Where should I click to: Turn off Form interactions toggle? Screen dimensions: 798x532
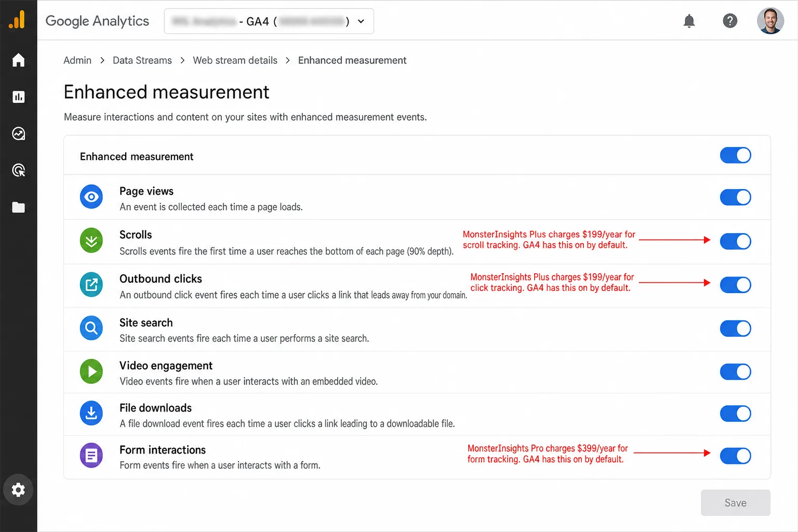[735, 456]
